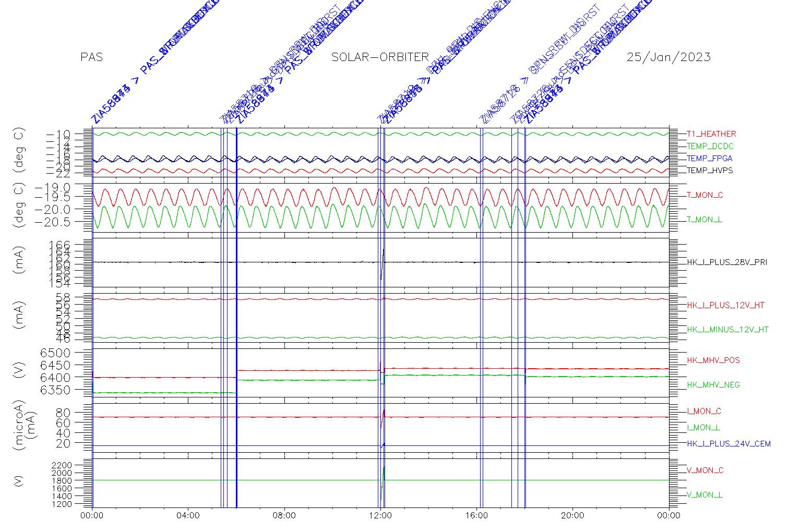Click the HK_I_PLUS_28V_PRI legend label
This screenshot has width=789, height=532.
[727, 262]
